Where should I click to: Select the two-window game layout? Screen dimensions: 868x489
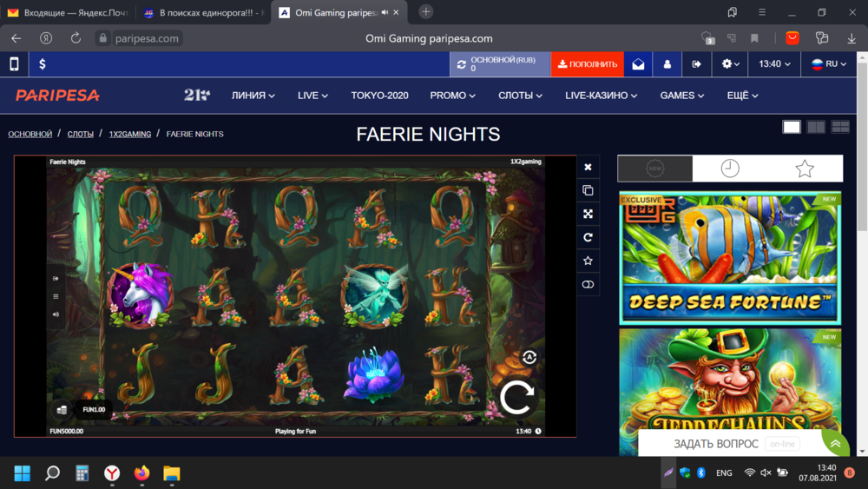pyautogui.click(x=816, y=127)
